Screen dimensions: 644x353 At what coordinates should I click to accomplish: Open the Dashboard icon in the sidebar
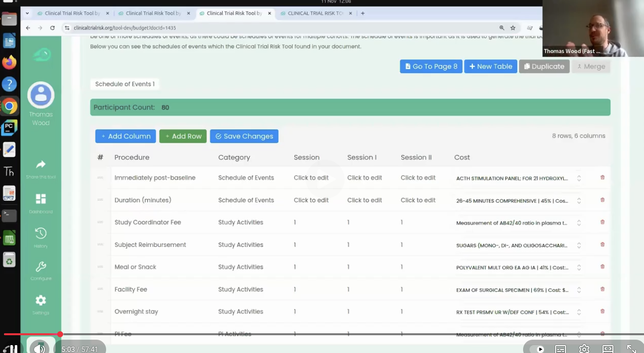click(40, 199)
